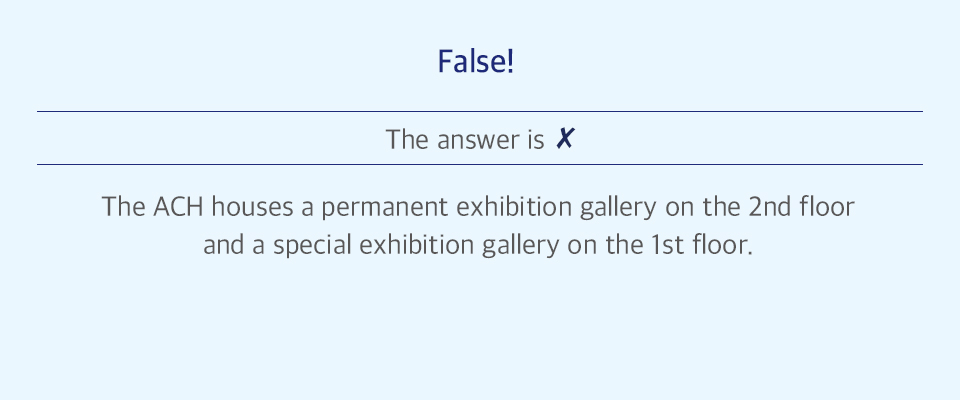The height and width of the screenshot is (400, 960).
Task: Click the leading word 'The' of the explanation
Action: 124,206
